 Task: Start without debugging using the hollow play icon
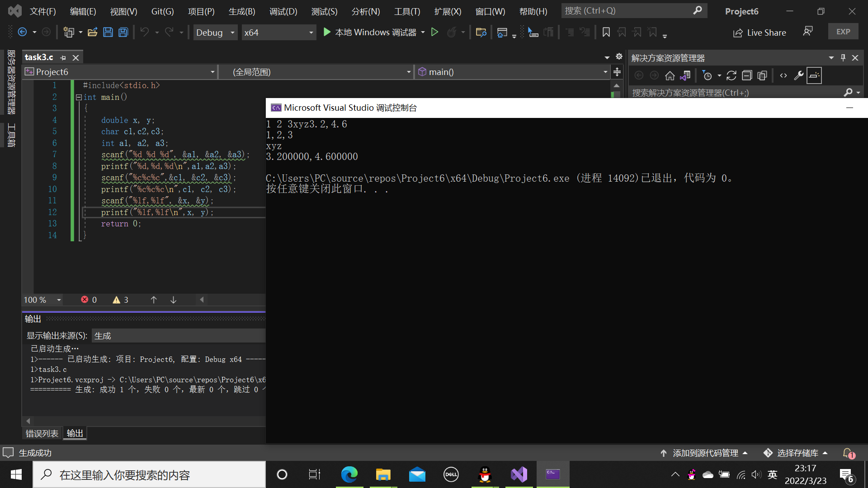(434, 32)
